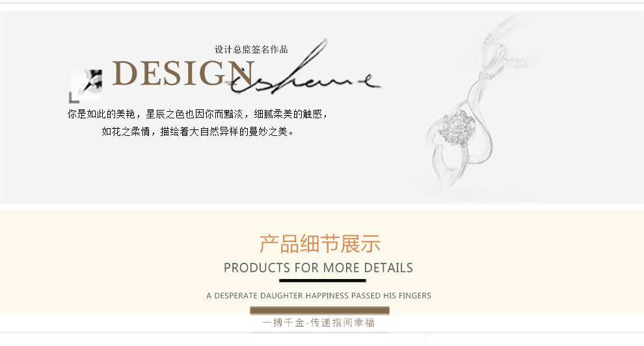Click the gold DESIGN heading
Screen dimensions: 644x346
tap(183, 73)
